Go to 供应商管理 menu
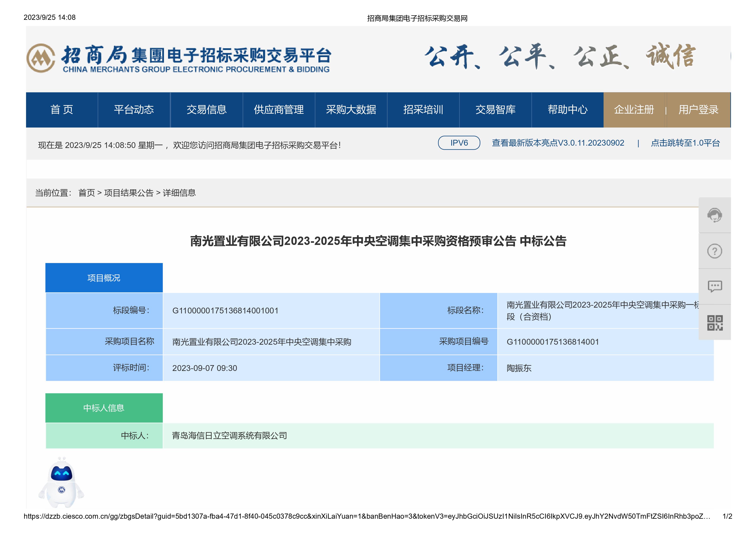This screenshot has height=534, width=756. (x=279, y=110)
